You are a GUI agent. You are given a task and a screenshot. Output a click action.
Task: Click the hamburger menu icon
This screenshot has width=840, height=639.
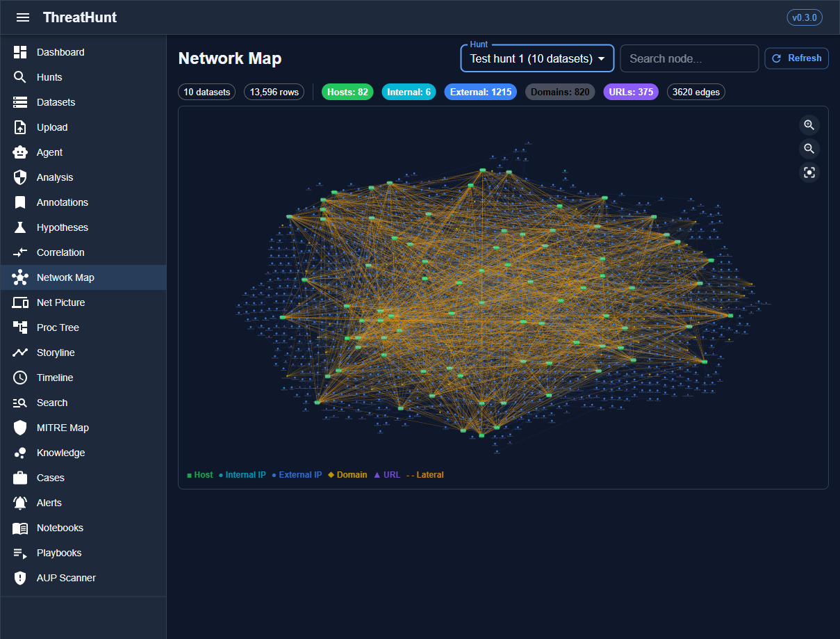click(23, 17)
